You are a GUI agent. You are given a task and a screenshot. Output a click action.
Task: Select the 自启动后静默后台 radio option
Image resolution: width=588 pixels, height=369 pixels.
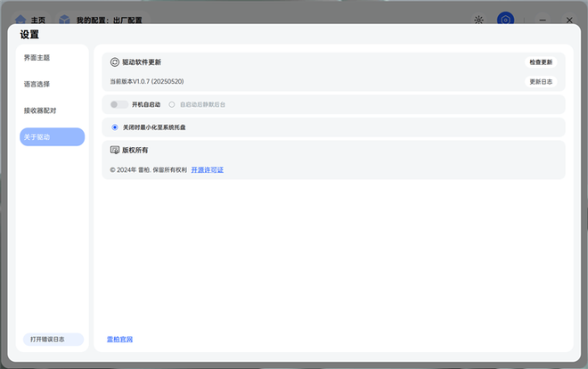coord(172,104)
